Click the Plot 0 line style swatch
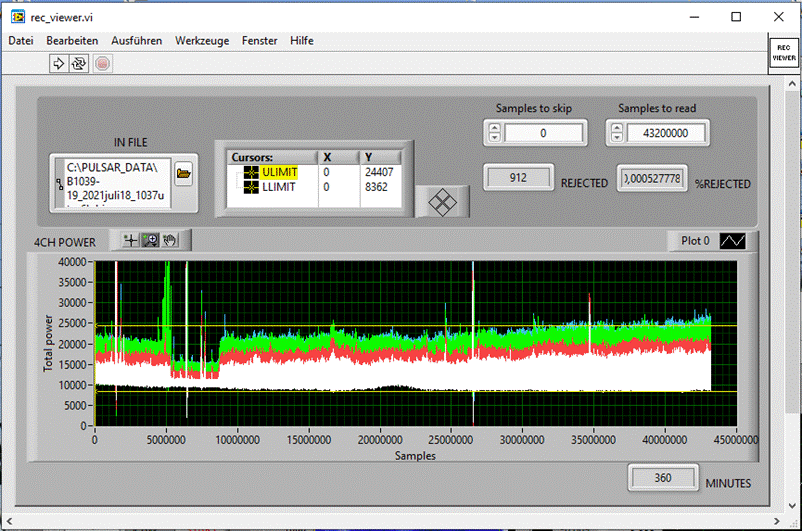Screen dimensions: 802x531 (732, 240)
